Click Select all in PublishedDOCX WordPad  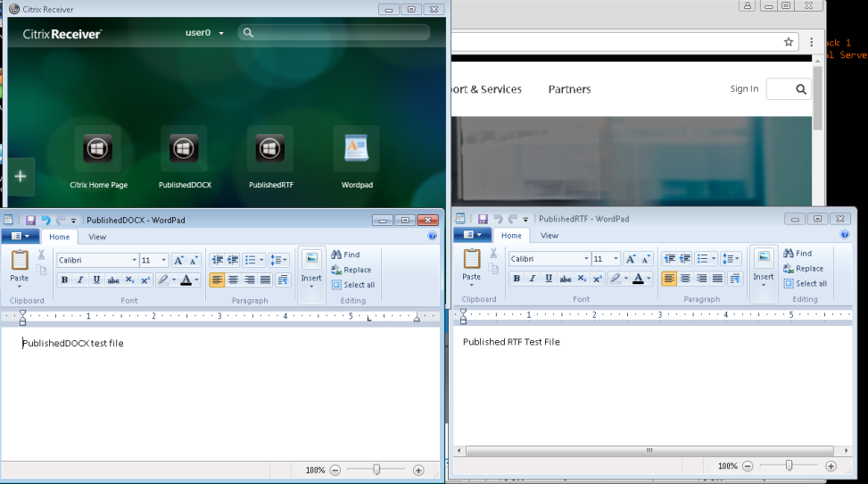tap(354, 284)
